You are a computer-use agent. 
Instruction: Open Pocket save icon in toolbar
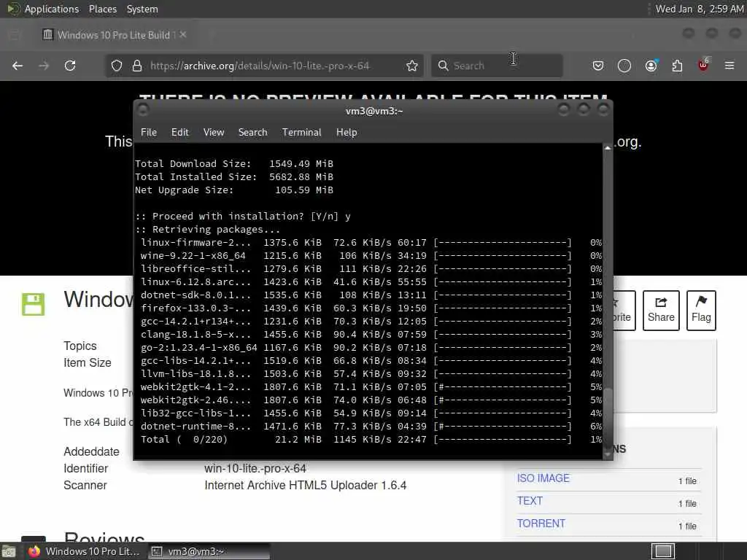pos(598,66)
